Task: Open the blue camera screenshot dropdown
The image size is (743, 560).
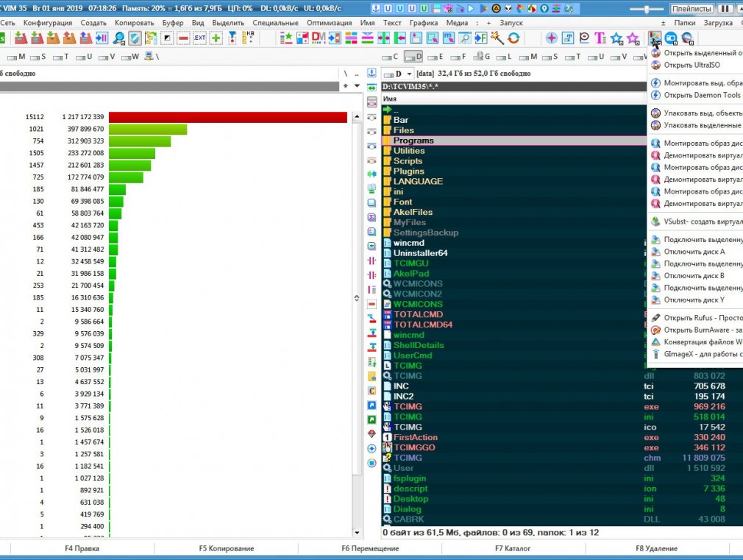Action: pos(671,38)
